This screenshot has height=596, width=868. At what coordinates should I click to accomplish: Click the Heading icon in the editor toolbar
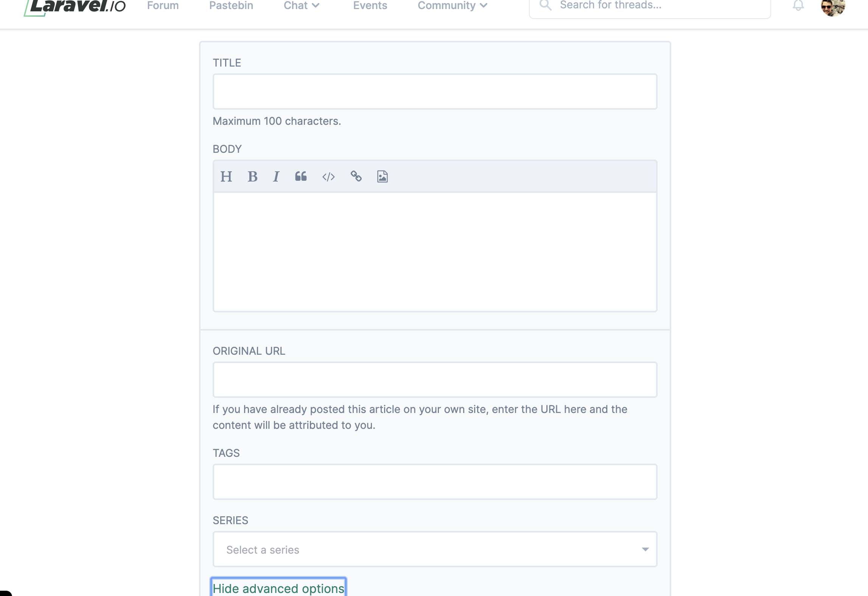(226, 177)
